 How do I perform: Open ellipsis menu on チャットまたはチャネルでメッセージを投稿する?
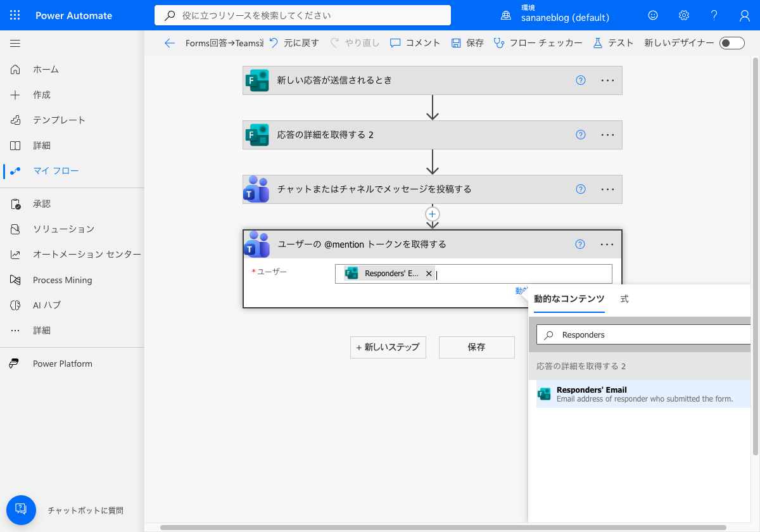click(607, 189)
